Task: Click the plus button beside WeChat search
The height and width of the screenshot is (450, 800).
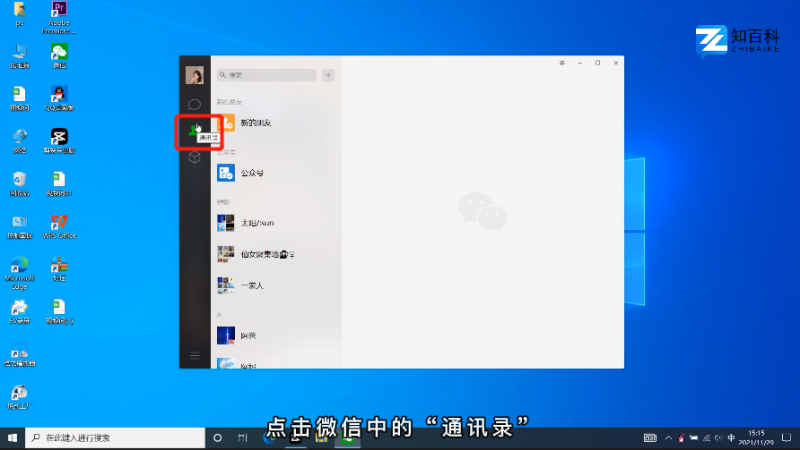Action: pos(328,75)
